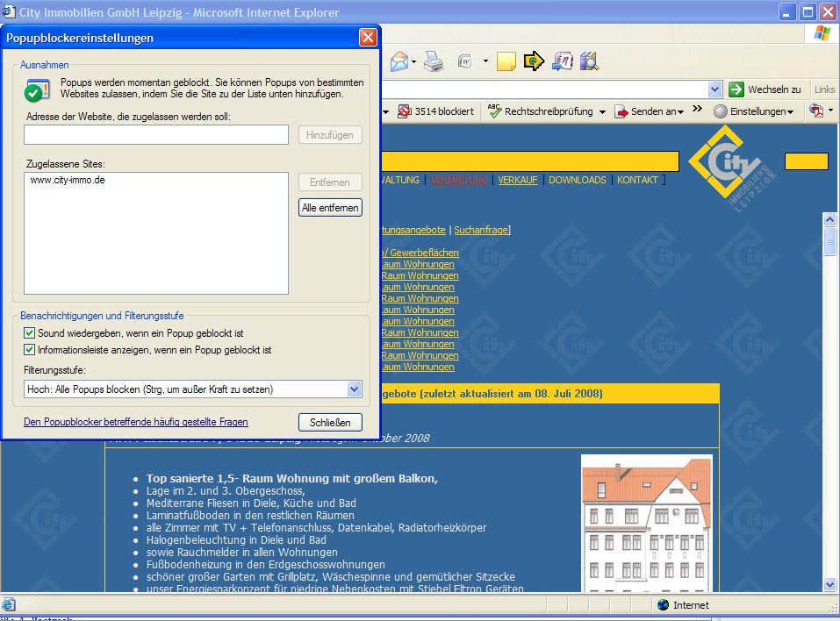
Task: Click the popup blocker shield icon in dialog
Action: coord(37,90)
